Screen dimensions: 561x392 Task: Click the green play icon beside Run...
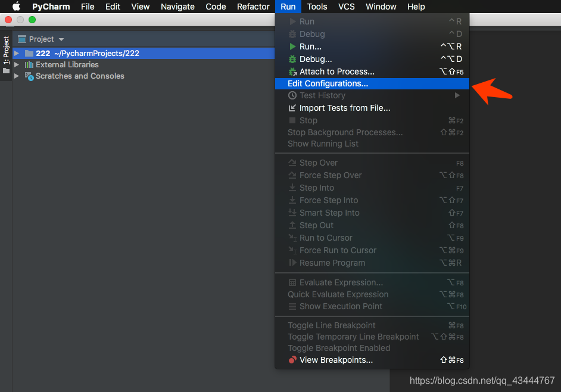coord(292,46)
